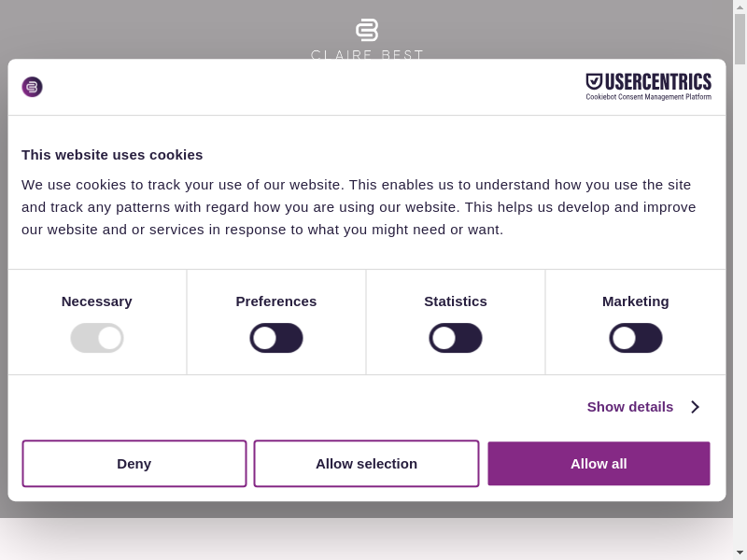Turn on the Marketing cookies switch

(636, 338)
